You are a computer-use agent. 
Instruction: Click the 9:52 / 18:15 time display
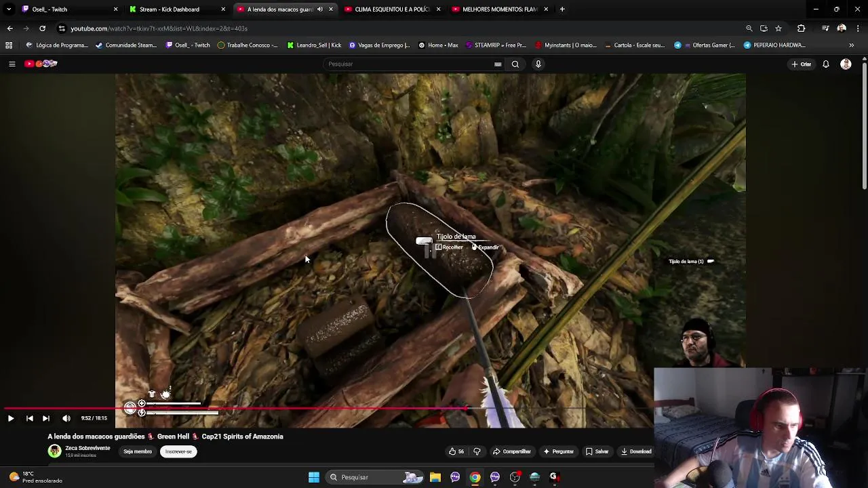point(94,418)
